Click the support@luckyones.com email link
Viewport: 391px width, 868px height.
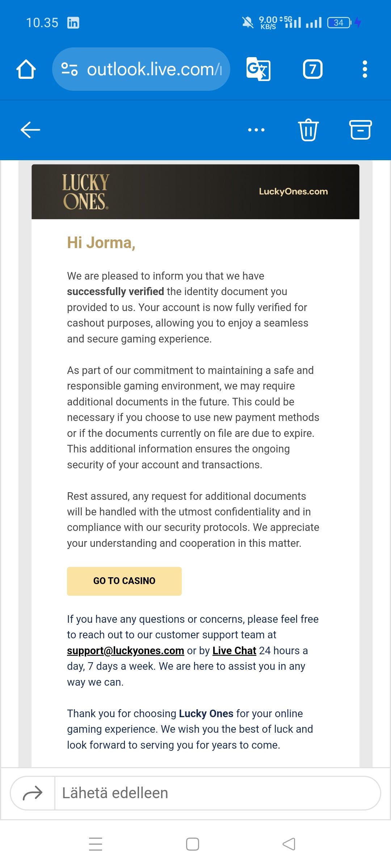(x=126, y=651)
